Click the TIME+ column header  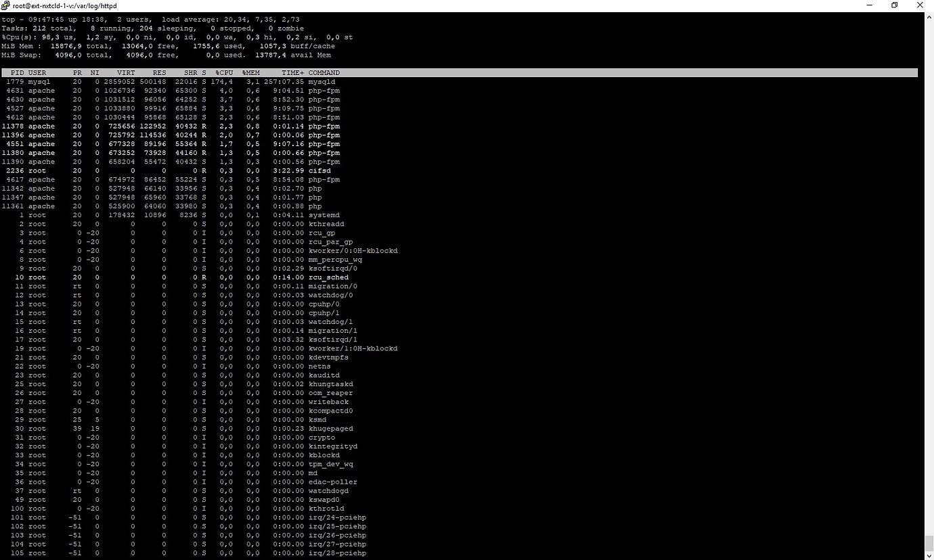point(293,72)
